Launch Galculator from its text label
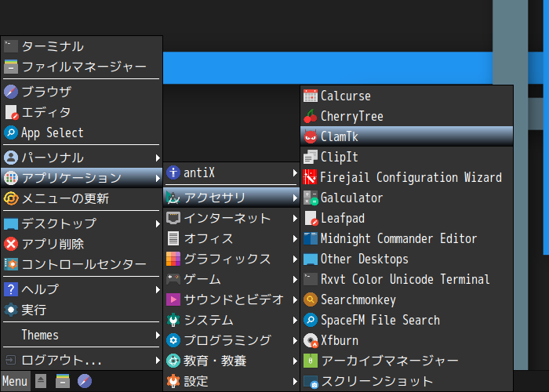Screen dimensions: 549x392 (351, 198)
